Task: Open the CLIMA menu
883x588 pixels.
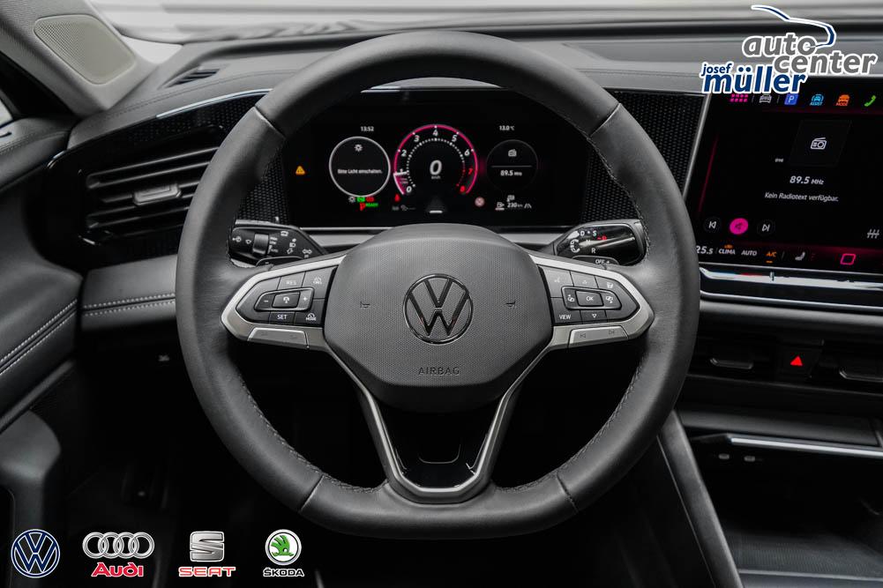Action: coord(727,251)
